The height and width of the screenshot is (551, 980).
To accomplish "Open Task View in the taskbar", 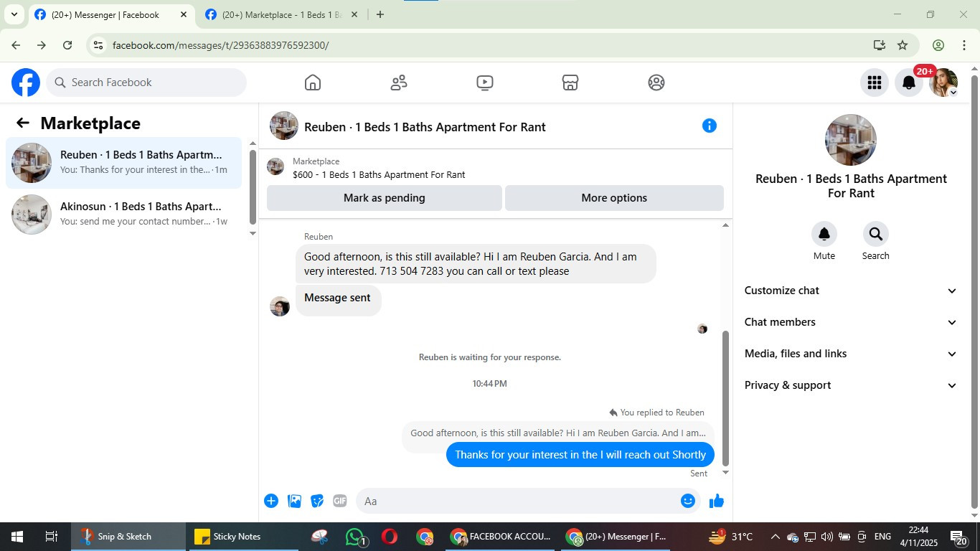I will click(x=52, y=537).
